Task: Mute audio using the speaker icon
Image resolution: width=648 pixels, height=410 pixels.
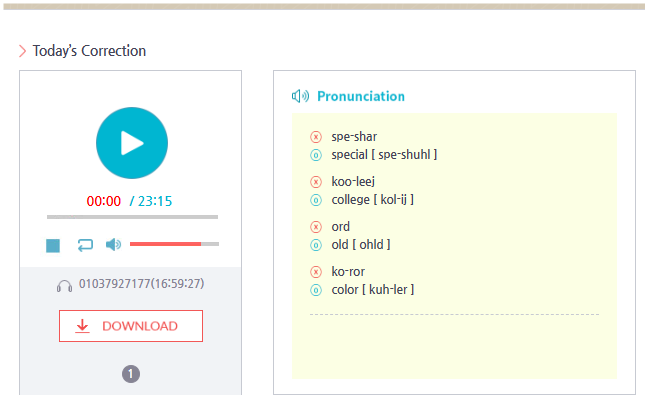Action: [x=113, y=245]
